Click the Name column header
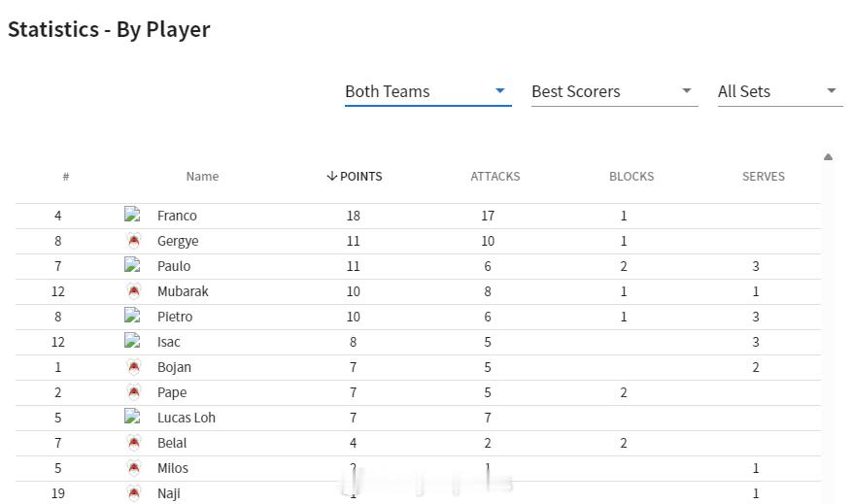Viewport: 853px width, 504px height. tap(202, 177)
